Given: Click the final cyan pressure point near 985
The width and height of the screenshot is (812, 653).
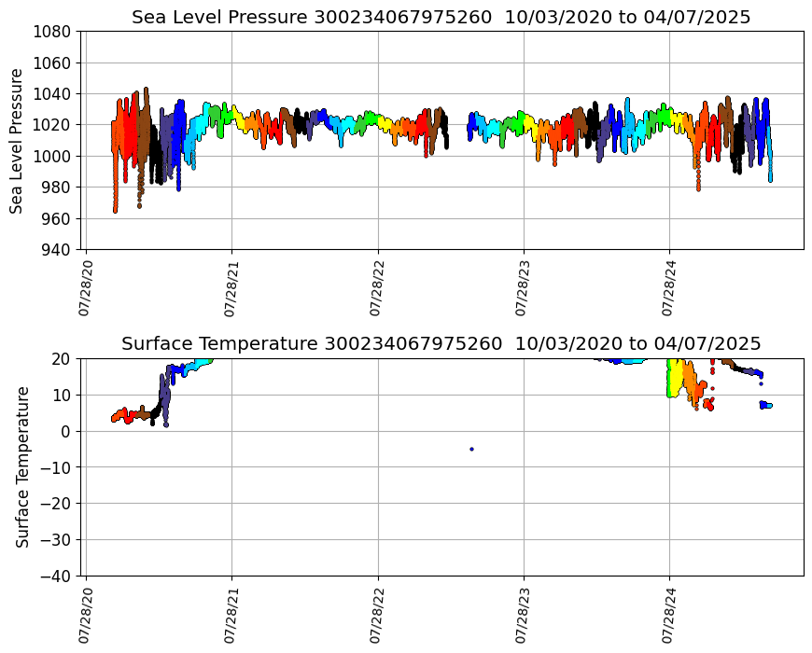Looking at the screenshot, I should (x=770, y=178).
